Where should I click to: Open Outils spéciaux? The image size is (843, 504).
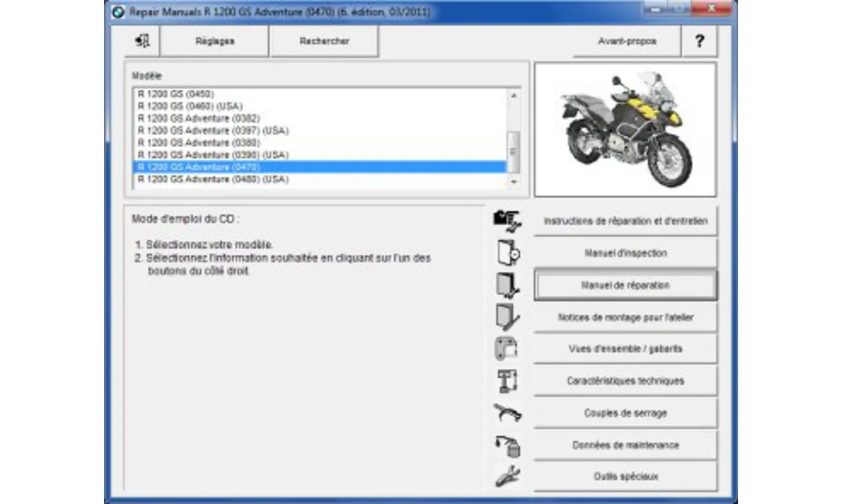(x=625, y=476)
